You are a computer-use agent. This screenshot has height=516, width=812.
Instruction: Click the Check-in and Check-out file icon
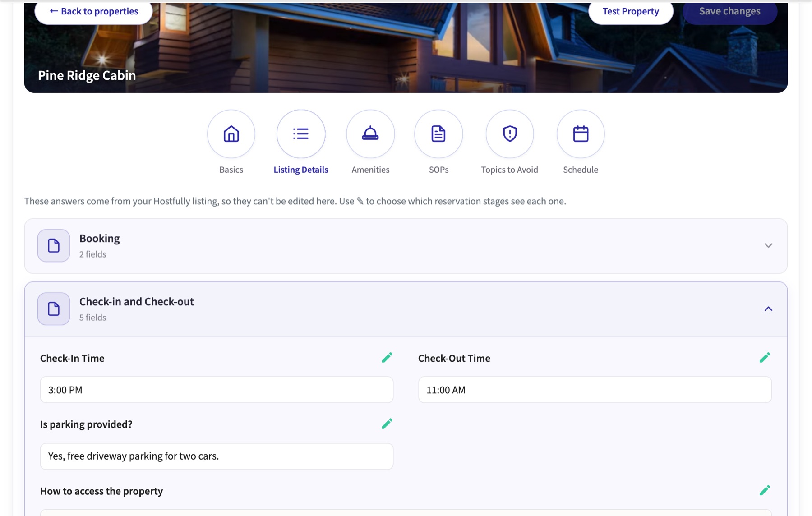[x=54, y=309]
